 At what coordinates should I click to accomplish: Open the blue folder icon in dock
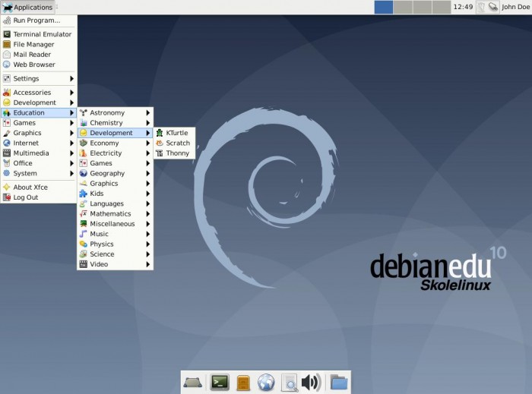[338, 382]
